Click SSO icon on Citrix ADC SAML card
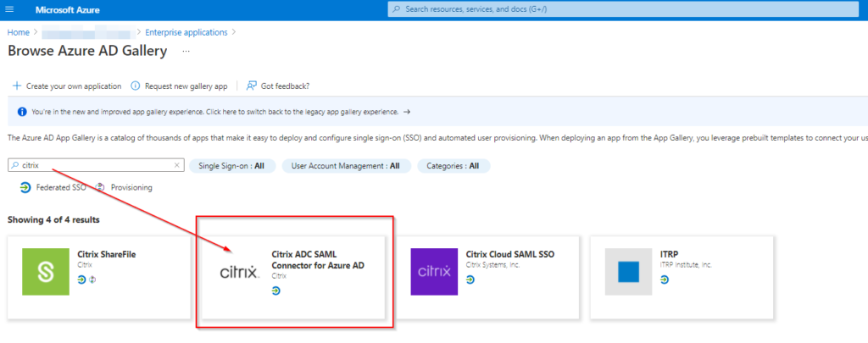Image resolution: width=868 pixels, height=343 pixels. coord(275,290)
